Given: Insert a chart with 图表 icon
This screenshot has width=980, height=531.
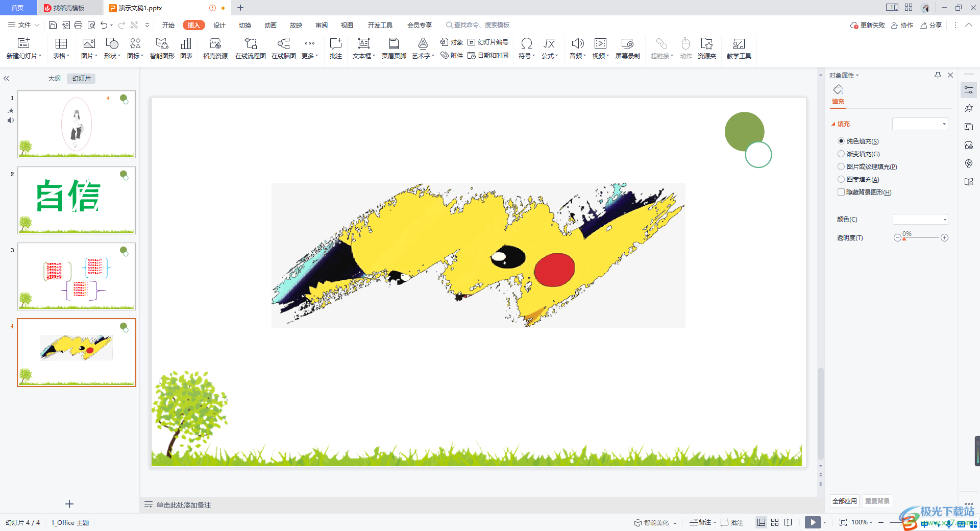Looking at the screenshot, I should 186,43.
